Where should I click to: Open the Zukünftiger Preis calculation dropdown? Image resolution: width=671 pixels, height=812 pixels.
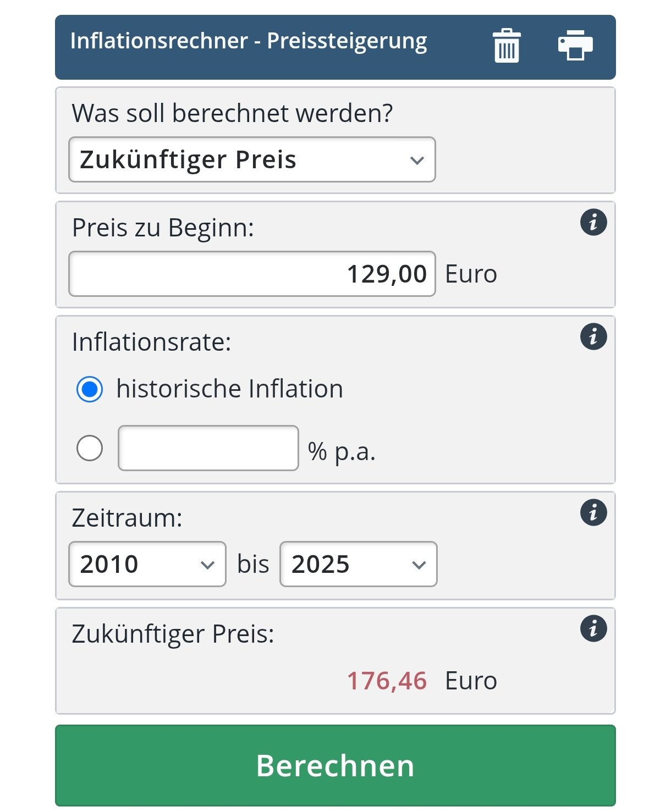coord(252,159)
